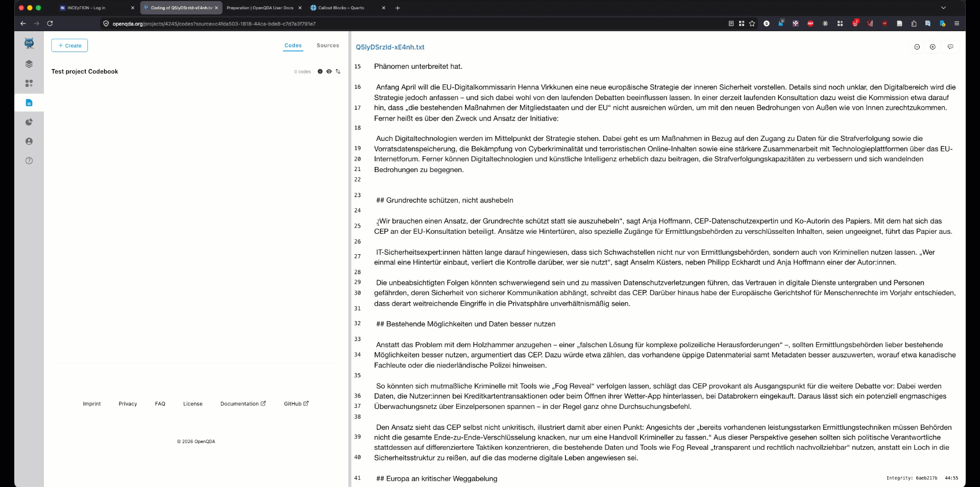Click the browser address bar URL
This screenshot has width=980, height=487.
pyautogui.click(x=214, y=23)
